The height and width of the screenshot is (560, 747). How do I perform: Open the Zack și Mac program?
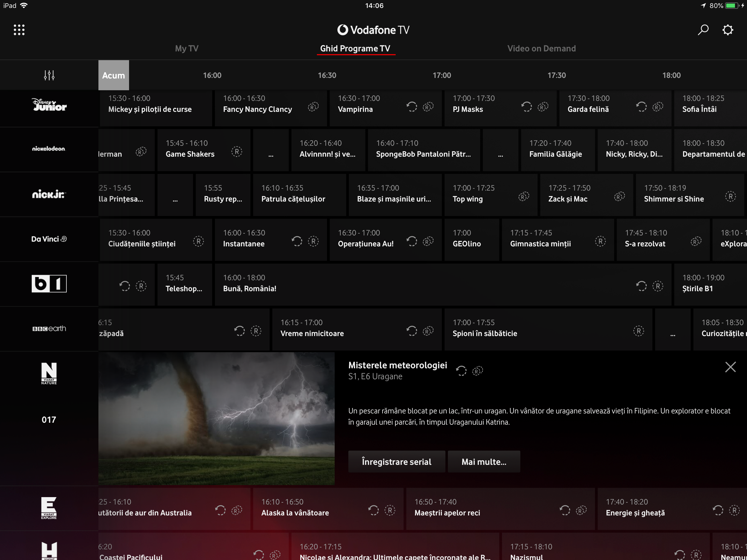586,195
